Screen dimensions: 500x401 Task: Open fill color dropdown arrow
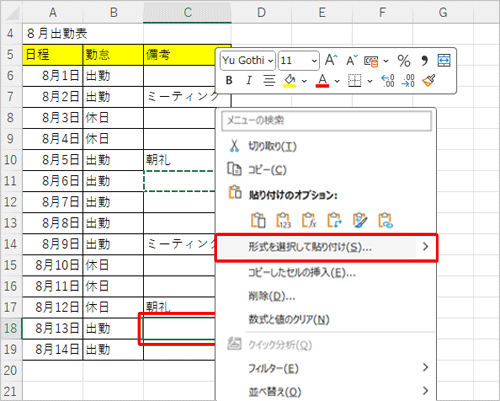tap(304, 81)
